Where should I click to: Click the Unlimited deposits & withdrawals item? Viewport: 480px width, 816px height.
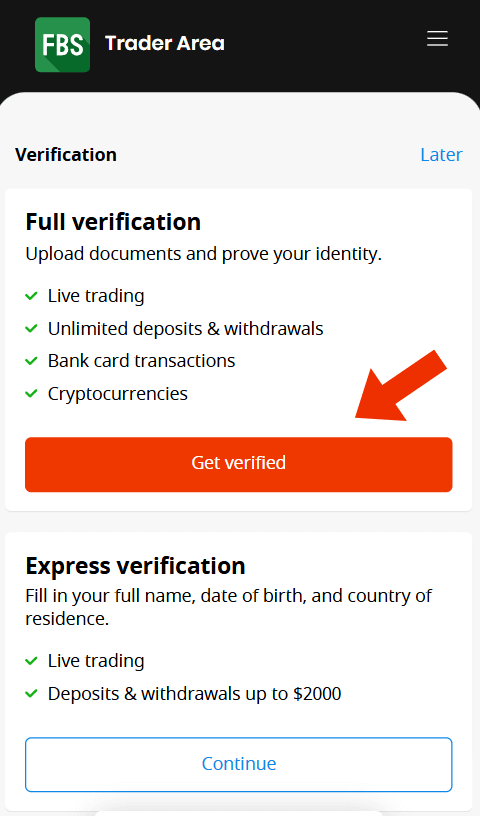point(185,329)
